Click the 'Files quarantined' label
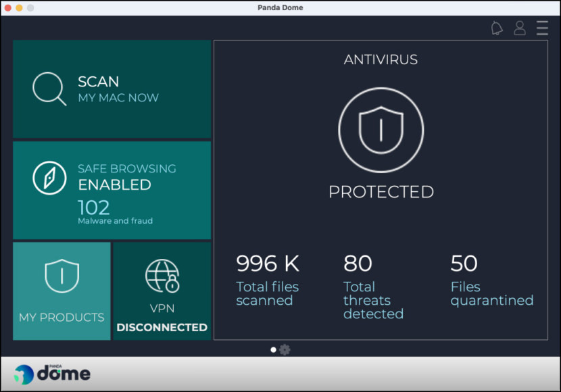This screenshot has width=561, height=392. (492, 293)
